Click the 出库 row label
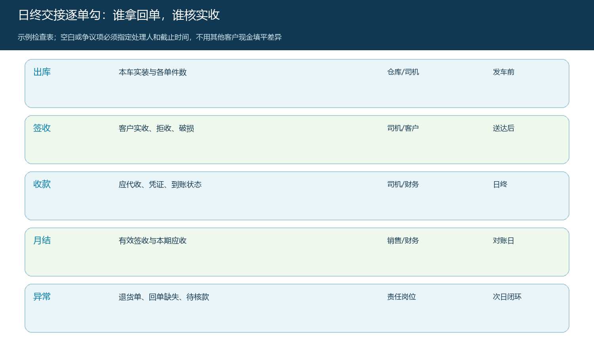 coord(42,72)
